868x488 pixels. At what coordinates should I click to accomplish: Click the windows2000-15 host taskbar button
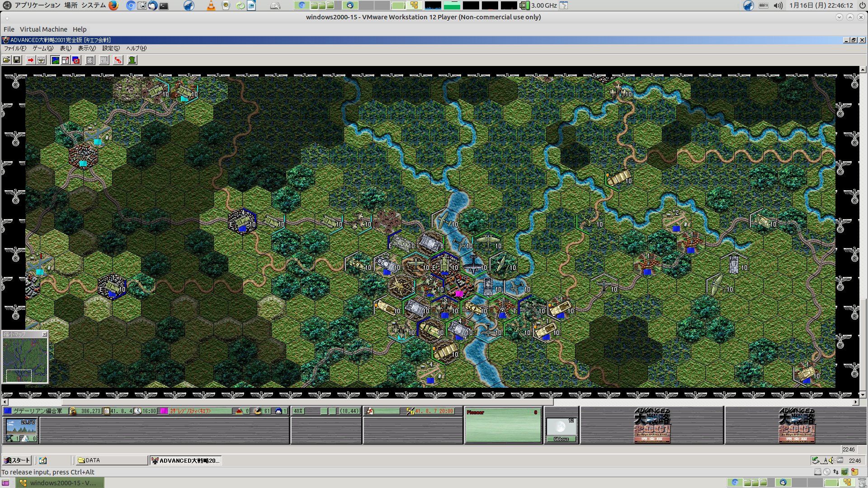tap(60, 483)
